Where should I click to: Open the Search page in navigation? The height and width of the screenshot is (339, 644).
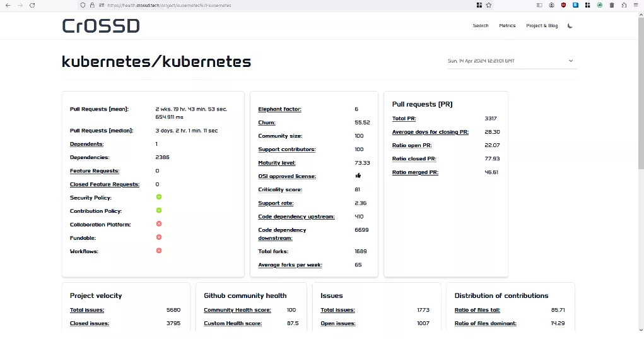(x=481, y=26)
